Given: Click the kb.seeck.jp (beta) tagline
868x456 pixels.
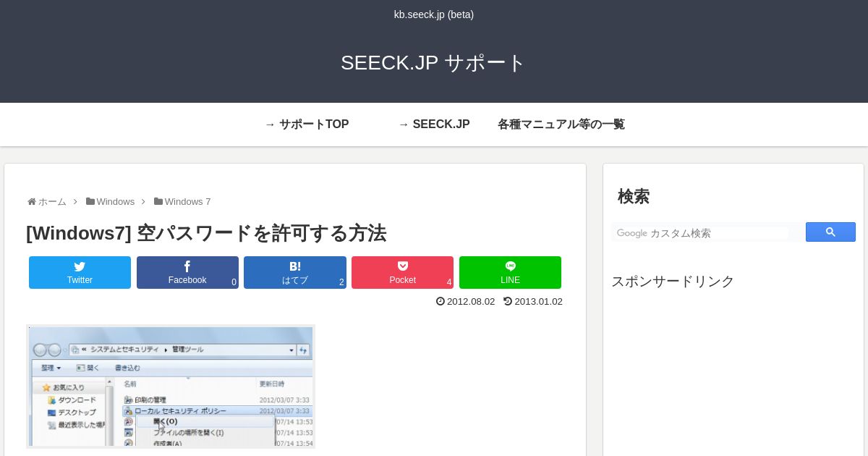Looking at the screenshot, I should 434,14.
